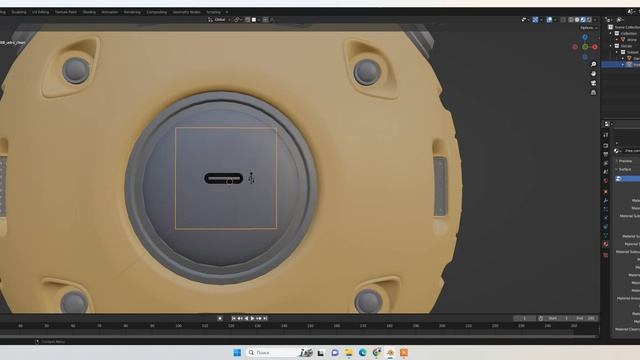
Task: Open the Windows Start menu
Action: pos(237,353)
